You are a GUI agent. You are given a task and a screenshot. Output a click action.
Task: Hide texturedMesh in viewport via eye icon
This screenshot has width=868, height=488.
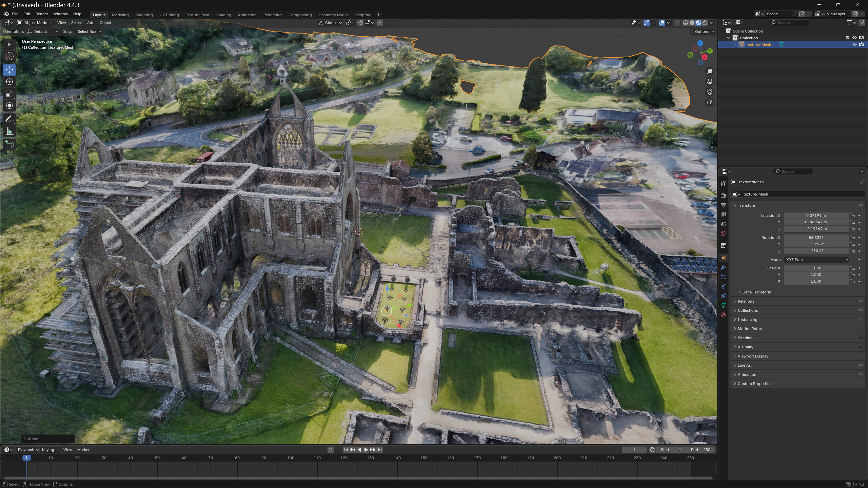[x=854, y=44]
